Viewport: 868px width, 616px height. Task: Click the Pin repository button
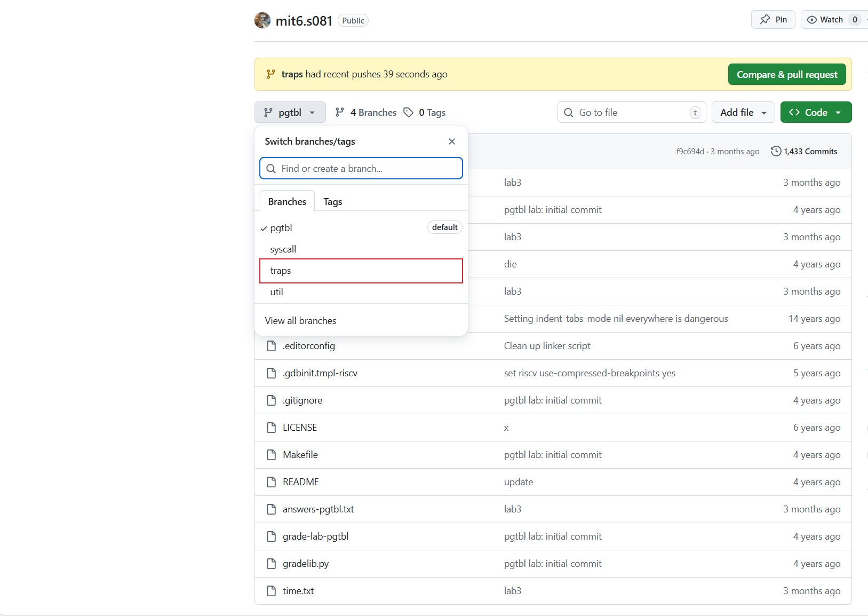click(x=773, y=20)
